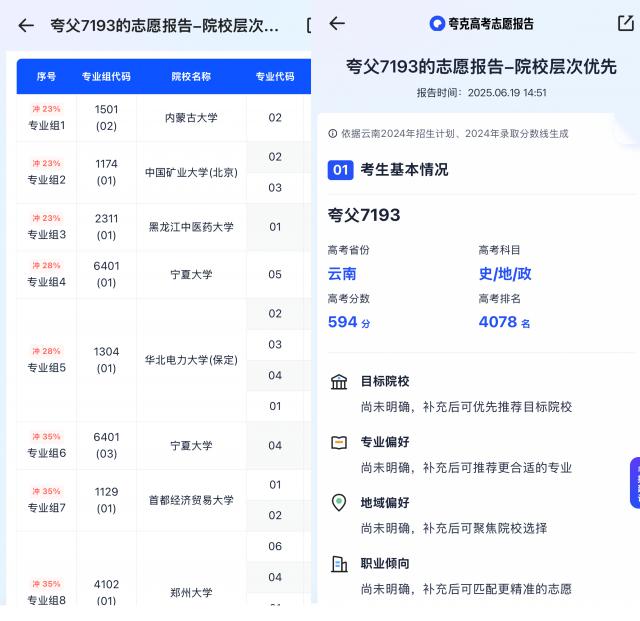Screen dimensions: 640x621
Task: Select group code 6401 (03)
Action: pos(106,445)
